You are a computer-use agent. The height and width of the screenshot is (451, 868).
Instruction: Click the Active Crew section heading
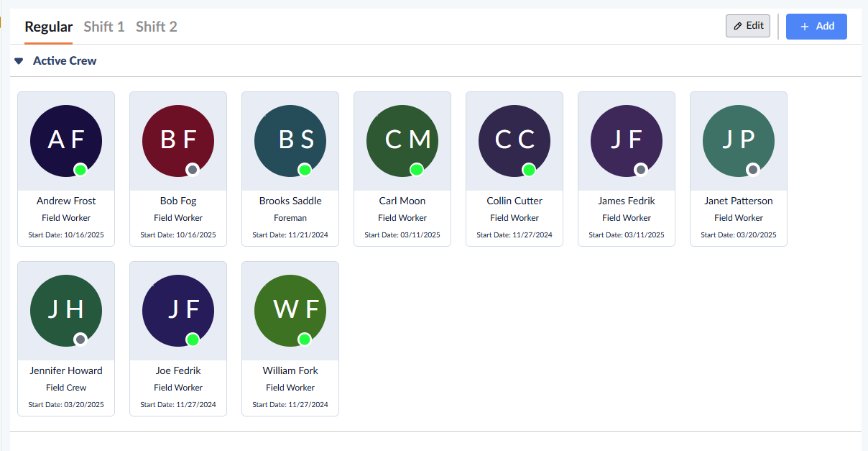65,61
